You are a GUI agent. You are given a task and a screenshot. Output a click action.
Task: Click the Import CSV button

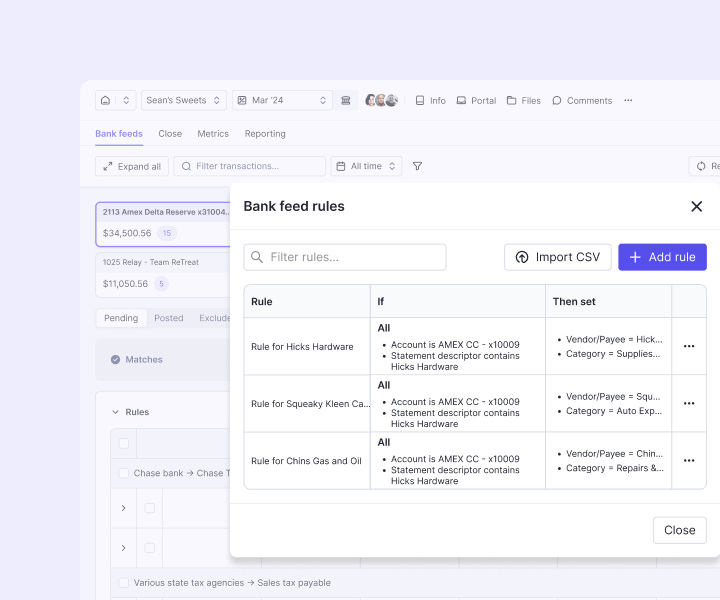pyautogui.click(x=558, y=257)
